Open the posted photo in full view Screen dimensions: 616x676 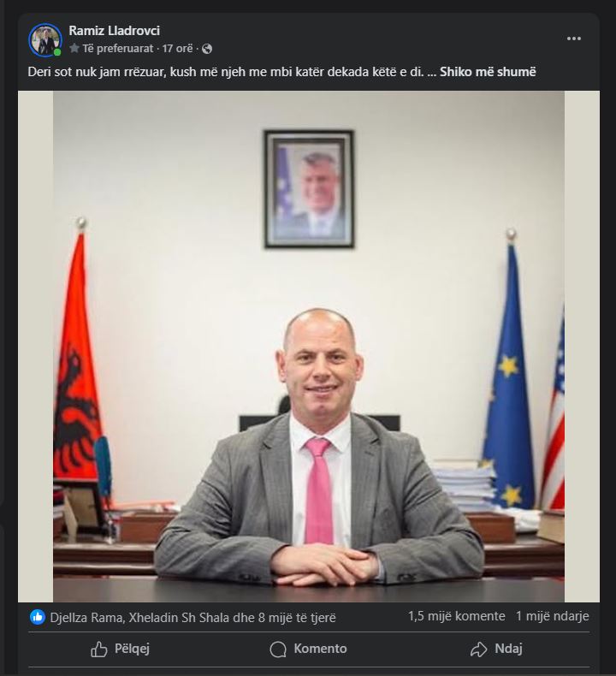[x=309, y=347]
